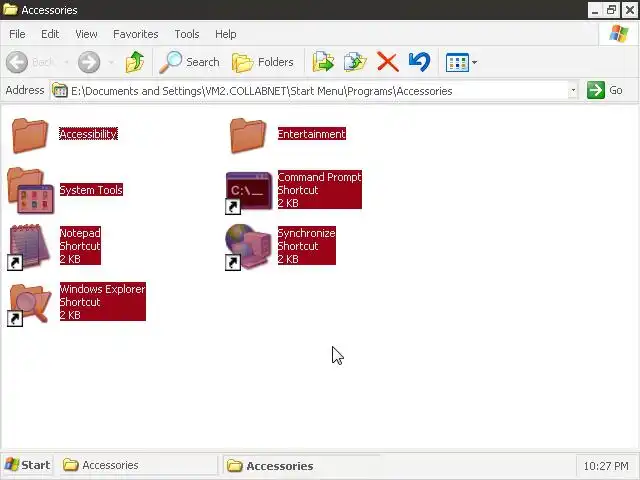Switch to first Accessories taskbar button

(138, 465)
